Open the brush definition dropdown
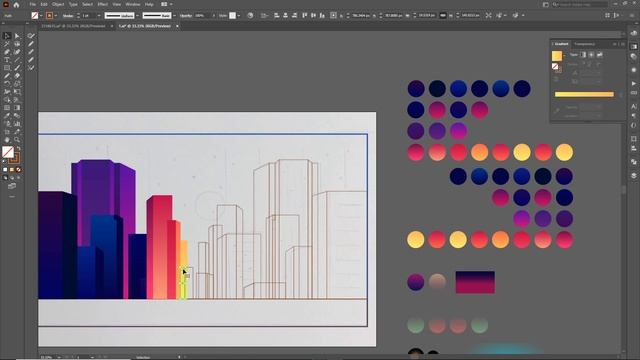Viewport: 640px width, 360px height. 174,16
